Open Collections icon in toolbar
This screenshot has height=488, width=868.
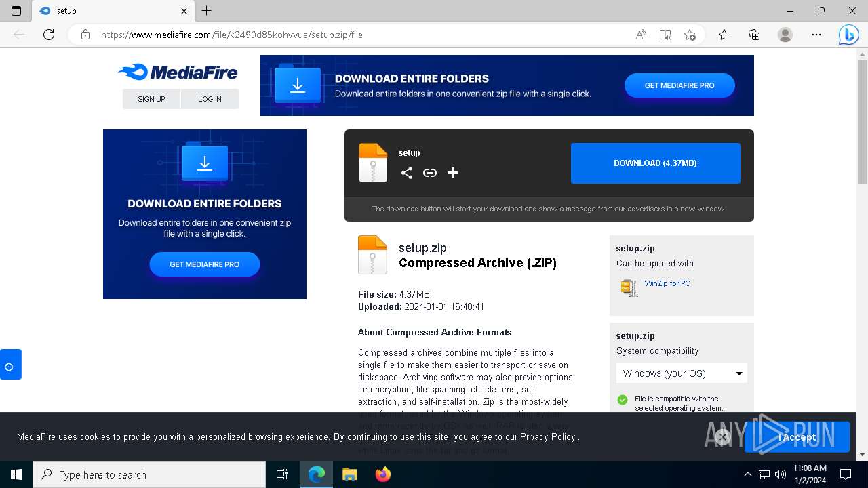(x=754, y=35)
